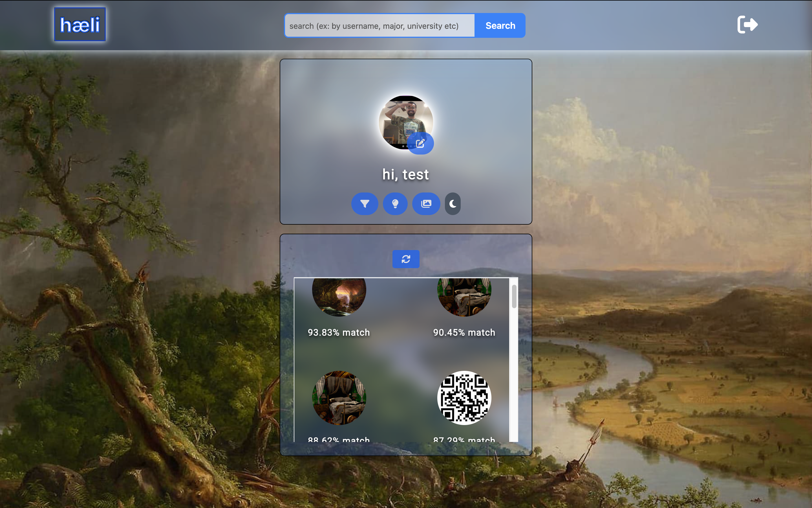Open the filter funnel button
Viewport: 812px width, 508px height.
point(365,203)
